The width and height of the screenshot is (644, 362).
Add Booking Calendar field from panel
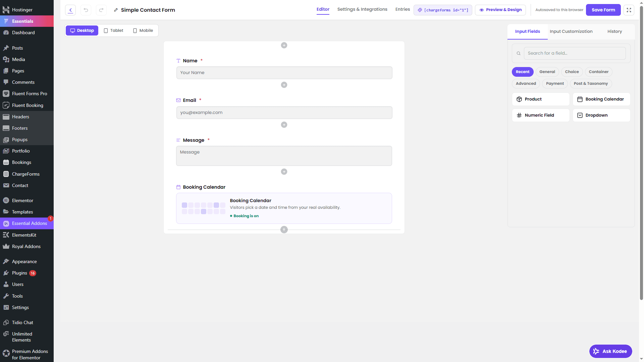click(x=601, y=99)
